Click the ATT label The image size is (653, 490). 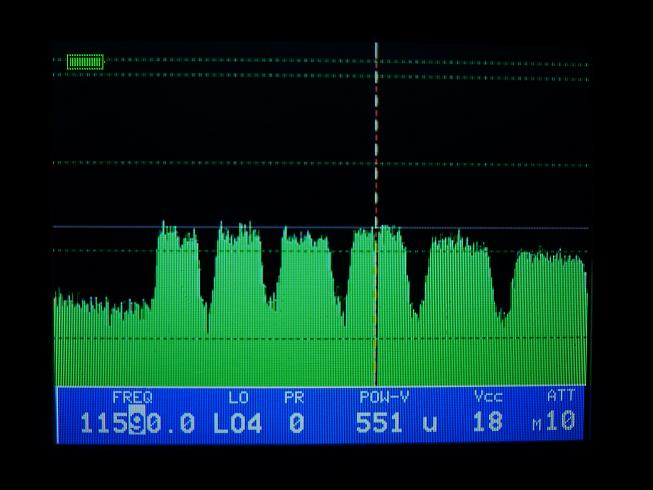[x=561, y=397]
